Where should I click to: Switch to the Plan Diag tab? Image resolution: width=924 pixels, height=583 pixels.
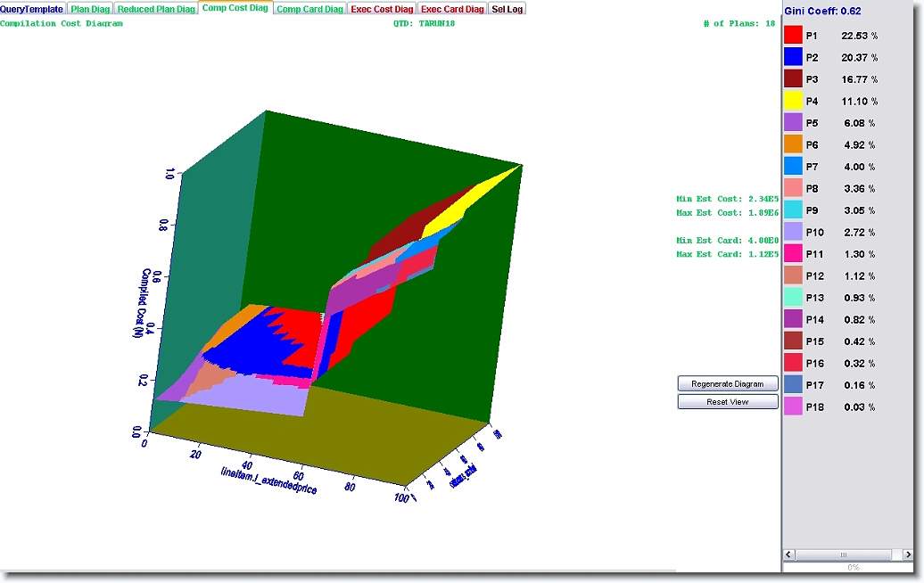(90, 9)
